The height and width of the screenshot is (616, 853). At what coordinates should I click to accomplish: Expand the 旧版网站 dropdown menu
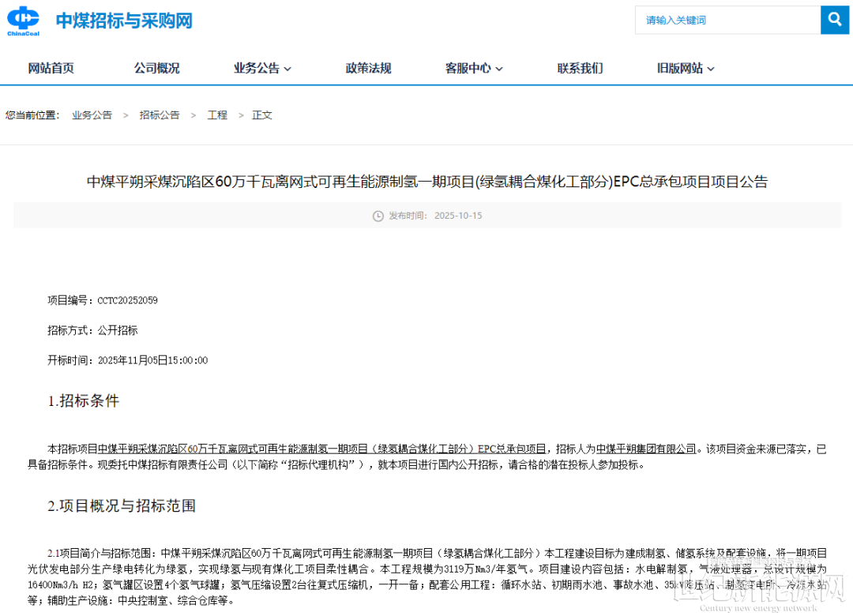[686, 69]
